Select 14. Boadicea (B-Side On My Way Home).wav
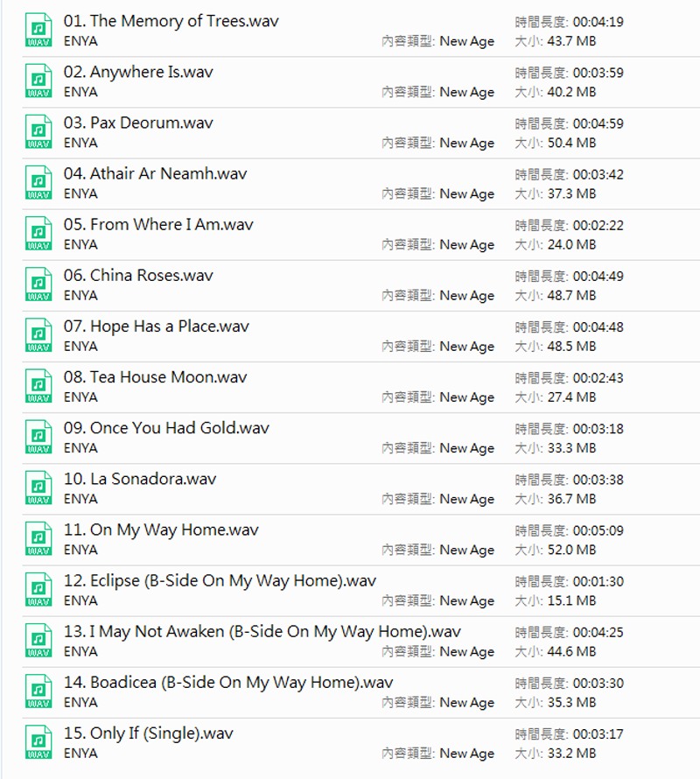This screenshot has height=779, width=700. tap(228, 682)
